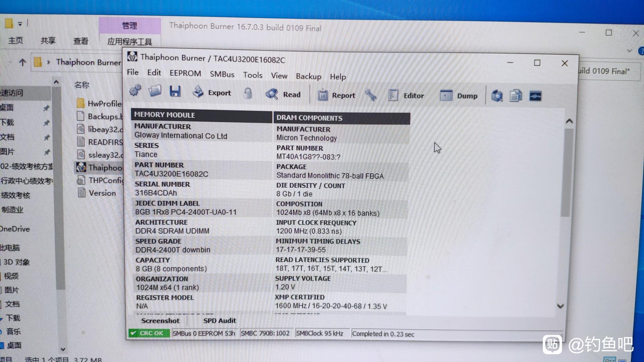Open the 查看 ribbon tab in Explorer
The width and height of the screenshot is (644, 362).
[x=81, y=41]
